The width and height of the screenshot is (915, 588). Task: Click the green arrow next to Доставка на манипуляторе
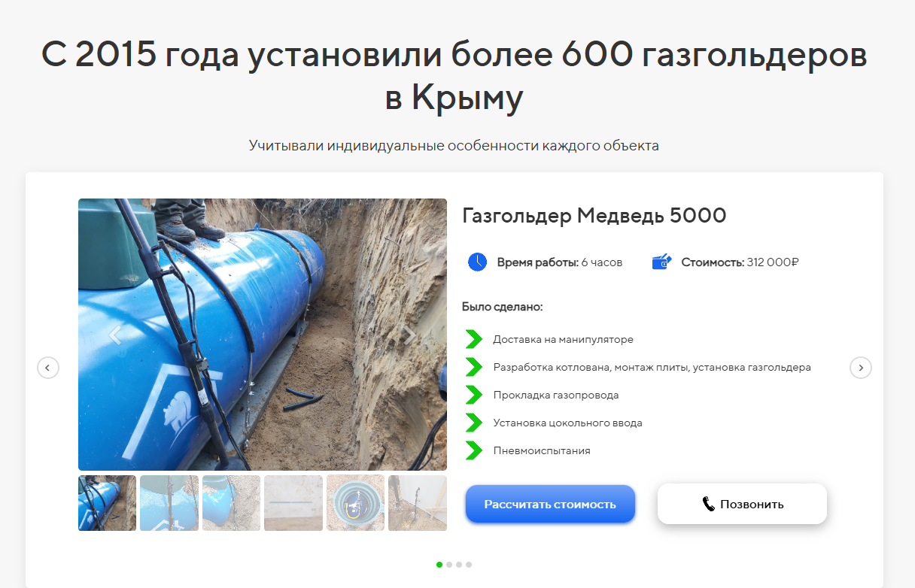coord(473,339)
